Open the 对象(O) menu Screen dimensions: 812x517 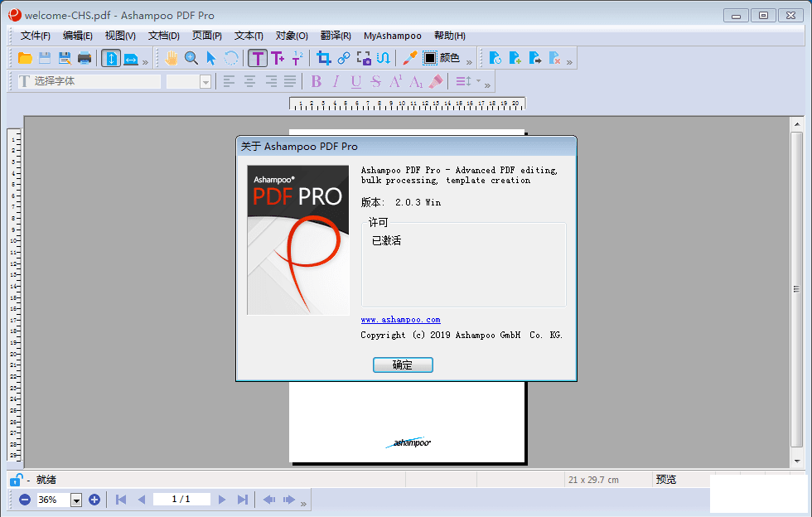point(292,36)
